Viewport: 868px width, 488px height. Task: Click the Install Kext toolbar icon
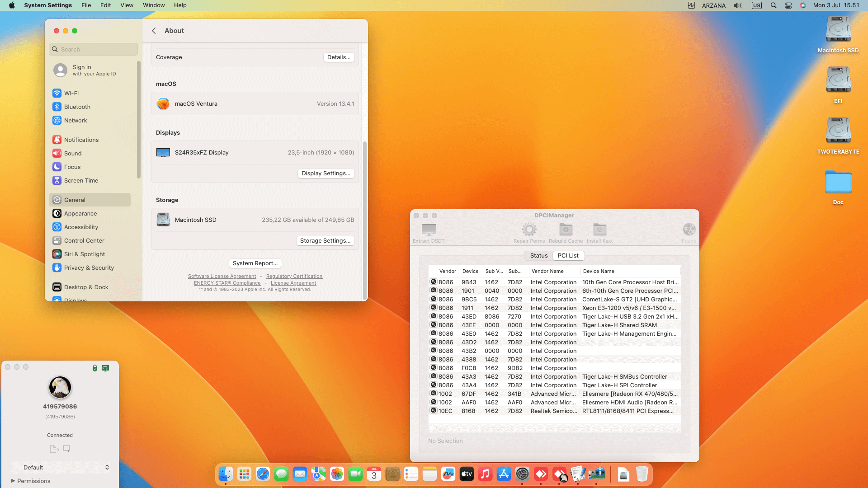pos(599,230)
